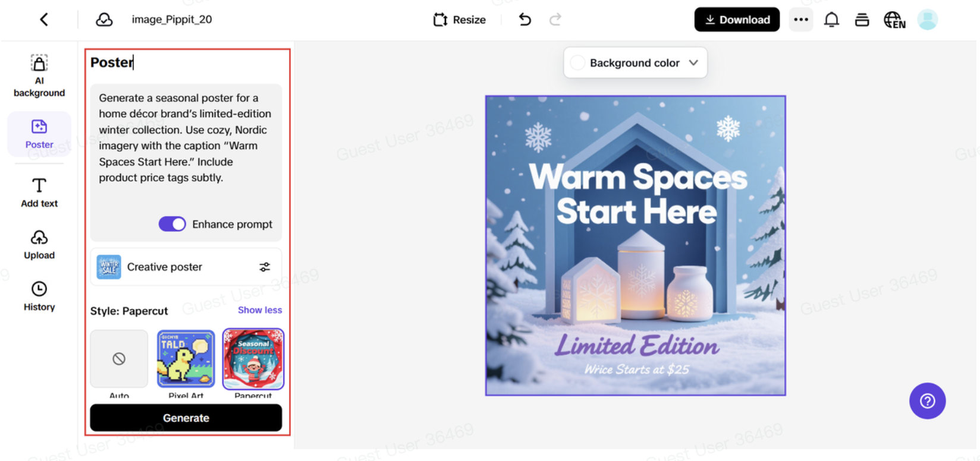Open the History tab in sidebar
The height and width of the screenshot is (461, 980).
pos(39,296)
